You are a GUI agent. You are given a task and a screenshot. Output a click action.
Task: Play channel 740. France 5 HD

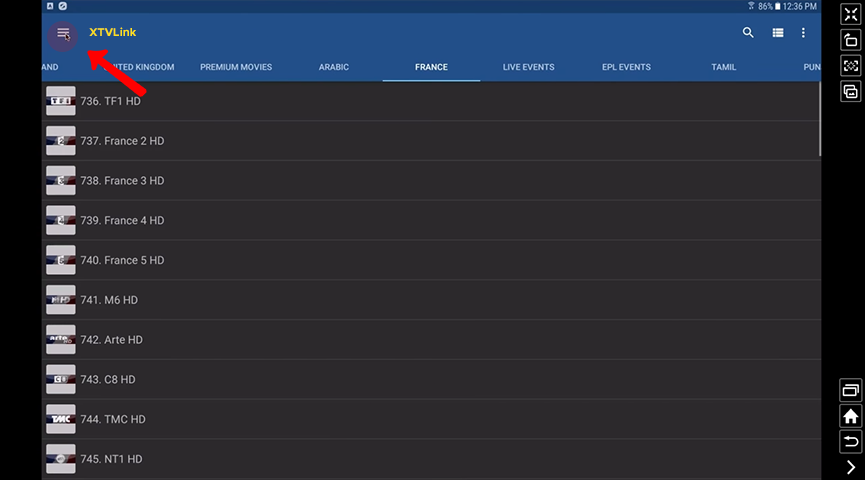[431, 260]
